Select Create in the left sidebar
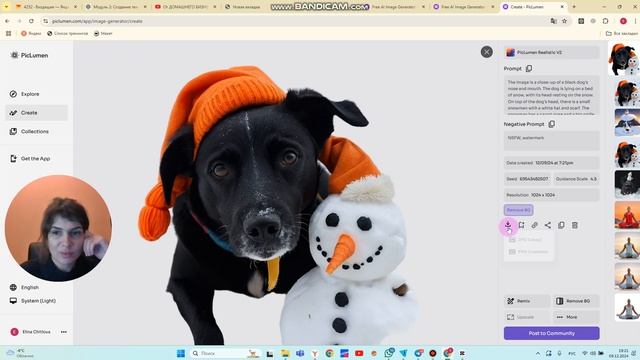The width and height of the screenshot is (640, 360). [x=36, y=113]
